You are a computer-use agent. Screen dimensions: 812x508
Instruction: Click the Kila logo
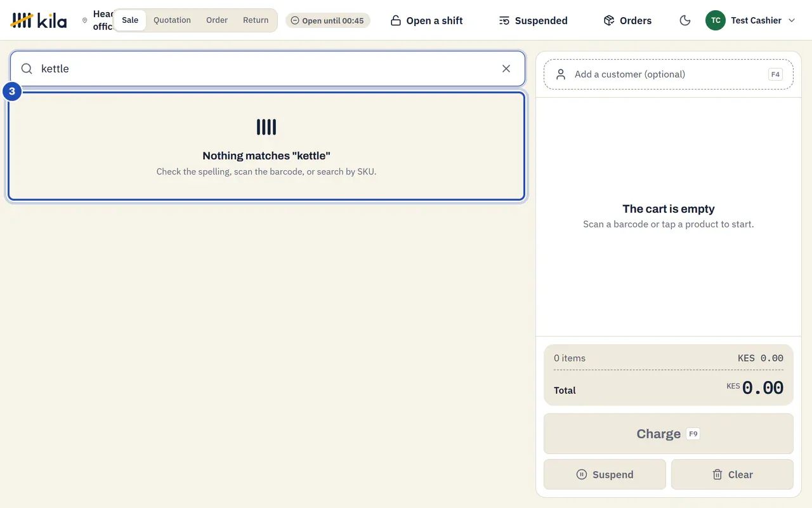tap(39, 20)
